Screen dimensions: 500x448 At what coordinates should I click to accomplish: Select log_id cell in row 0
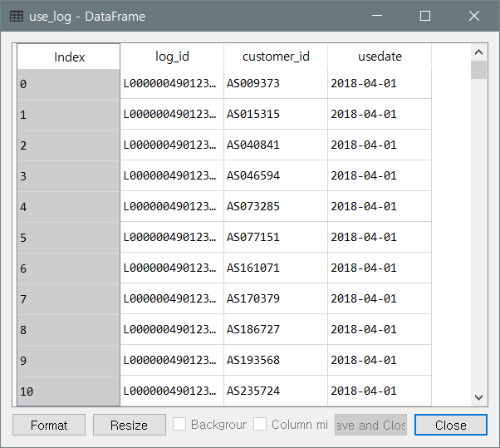(172, 84)
